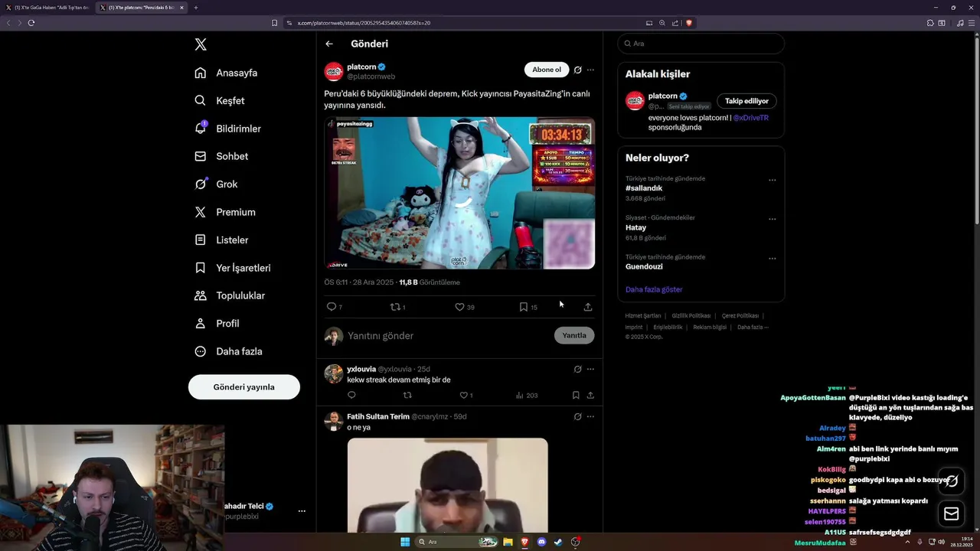Open Sohbet messages section

(221, 156)
